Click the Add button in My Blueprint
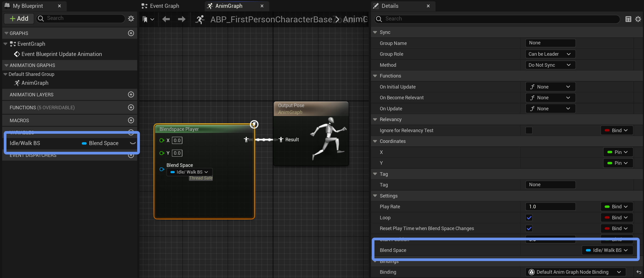This screenshot has width=644, height=278. pos(19,18)
